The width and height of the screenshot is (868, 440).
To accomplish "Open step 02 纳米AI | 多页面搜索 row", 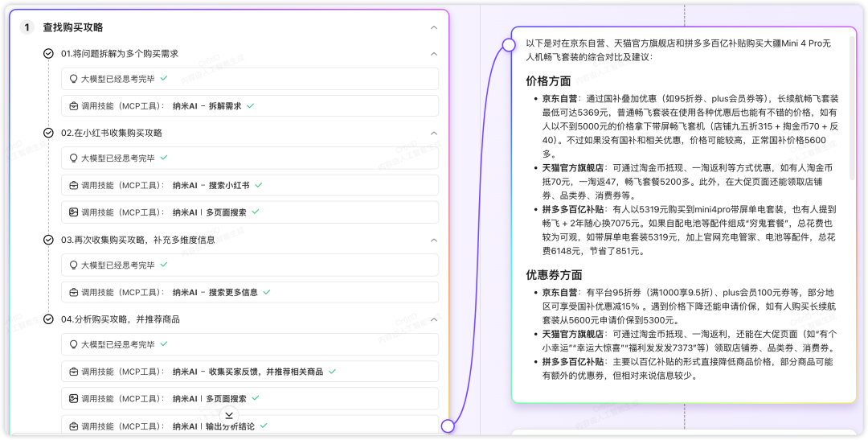I will coord(250,212).
